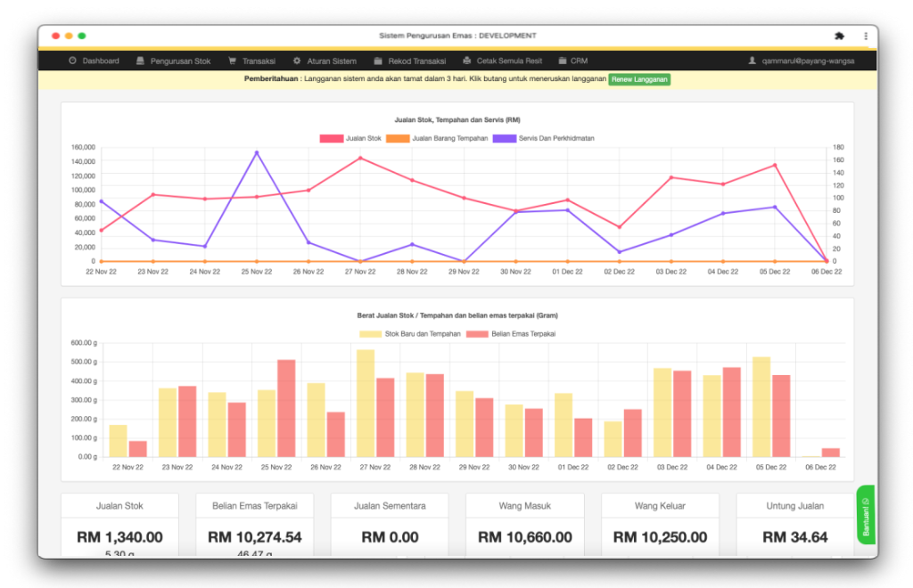Expand the Pengurusan Stok menu
Screen dimensions: 913x588
(180, 61)
